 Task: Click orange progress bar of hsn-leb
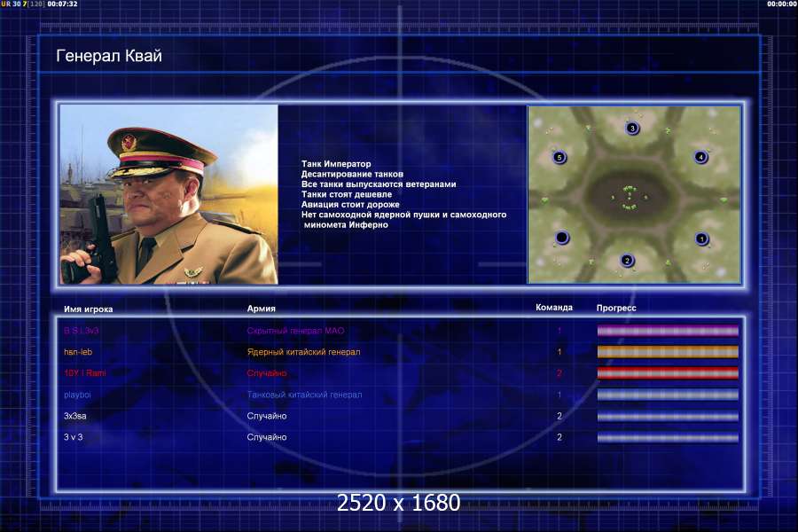click(x=668, y=352)
